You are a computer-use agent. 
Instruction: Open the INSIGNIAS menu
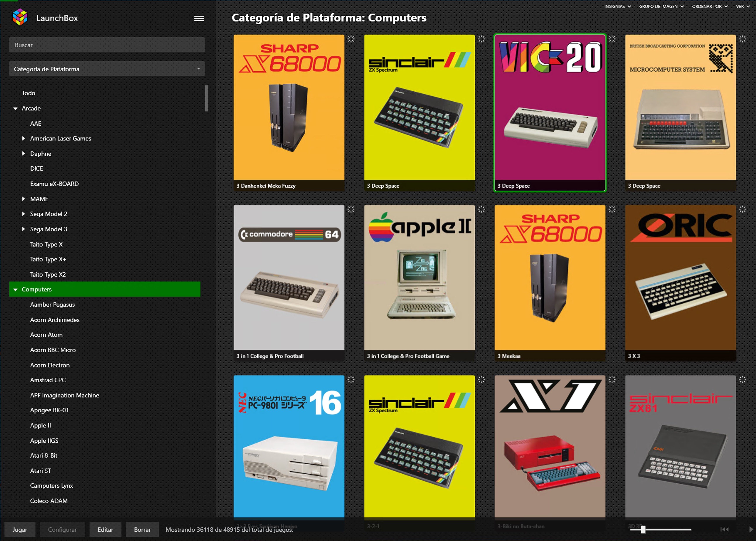617,6
